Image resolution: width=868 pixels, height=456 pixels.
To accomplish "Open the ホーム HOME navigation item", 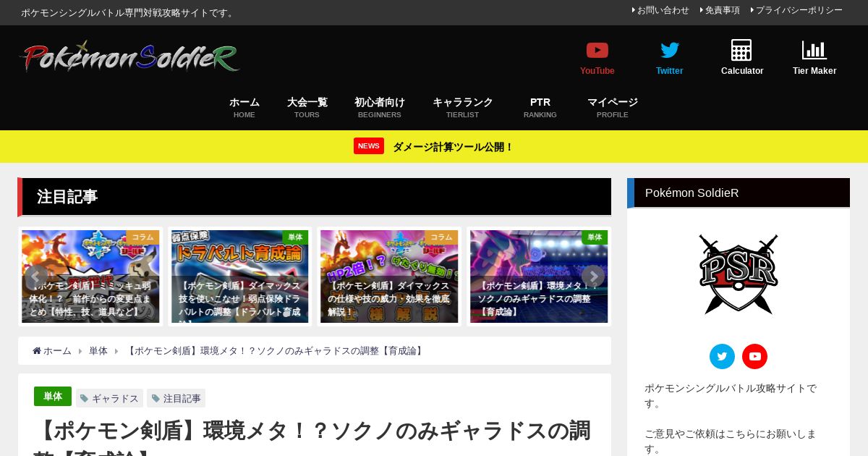I will pyautogui.click(x=244, y=107).
